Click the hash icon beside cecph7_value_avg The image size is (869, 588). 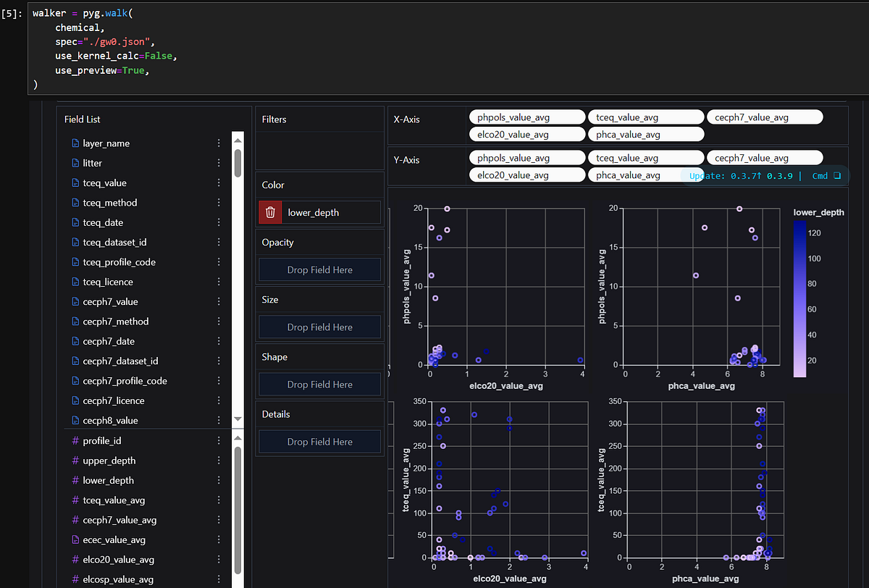pos(75,519)
